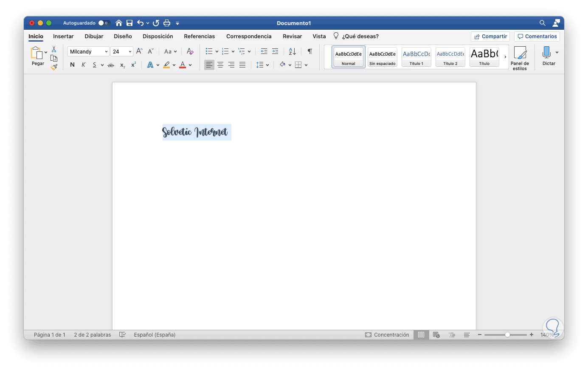This screenshot has width=588, height=371.
Task: Open the Referencias tab
Action: (200, 37)
